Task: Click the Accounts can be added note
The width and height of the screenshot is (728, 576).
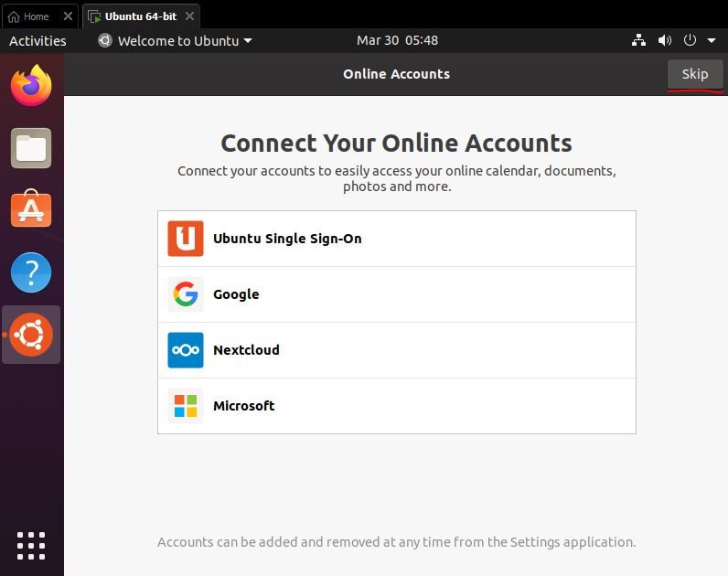Action: pyautogui.click(x=397, y=542)
